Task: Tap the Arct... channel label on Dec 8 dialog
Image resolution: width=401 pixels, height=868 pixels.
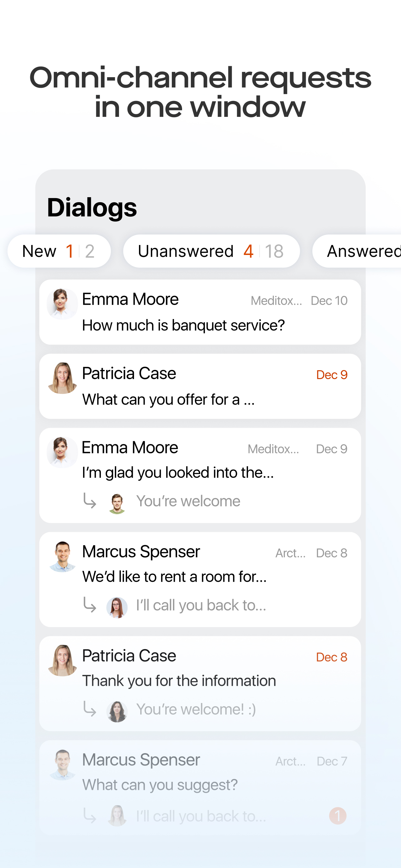Action: (290, 553)
